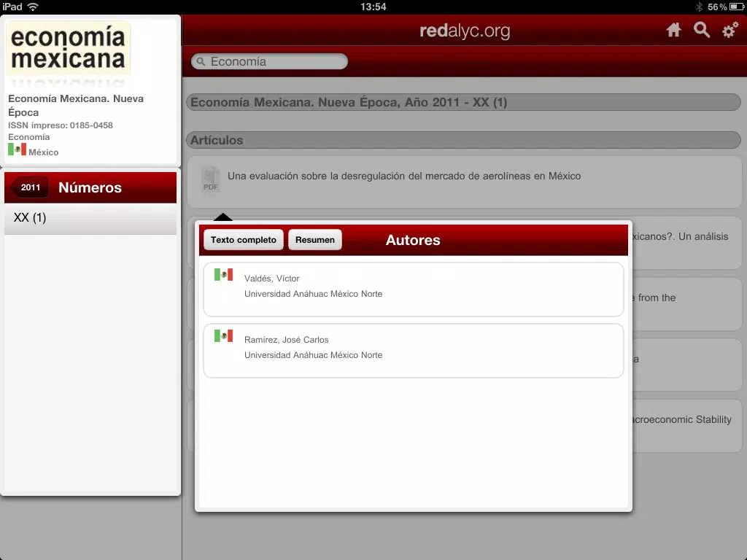The image size is (747, 560).
Task: Open partially hidden article 'Macroeconomic Stability'
Action: [687, 426]
